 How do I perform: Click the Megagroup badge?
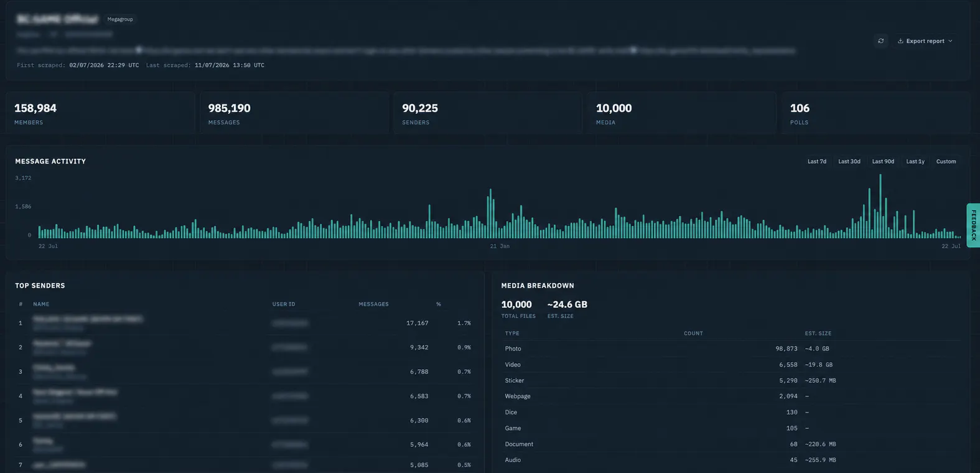tap(120, 19)
